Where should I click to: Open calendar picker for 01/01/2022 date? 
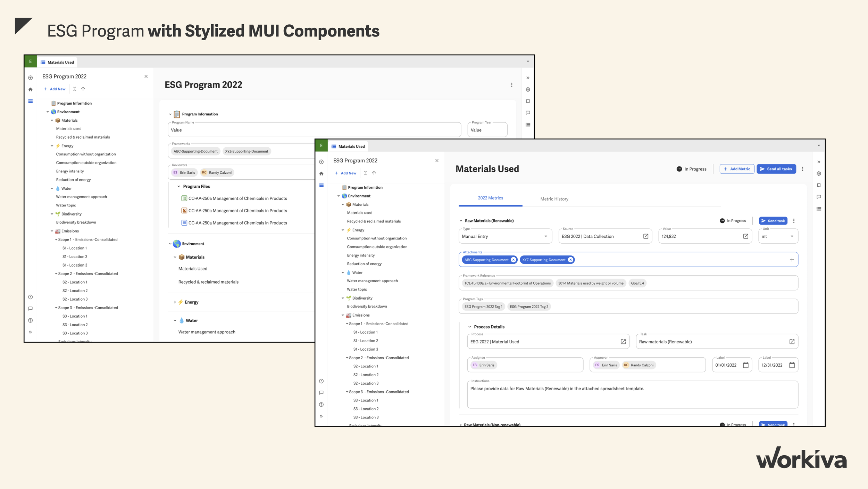(x=745, y=365)
